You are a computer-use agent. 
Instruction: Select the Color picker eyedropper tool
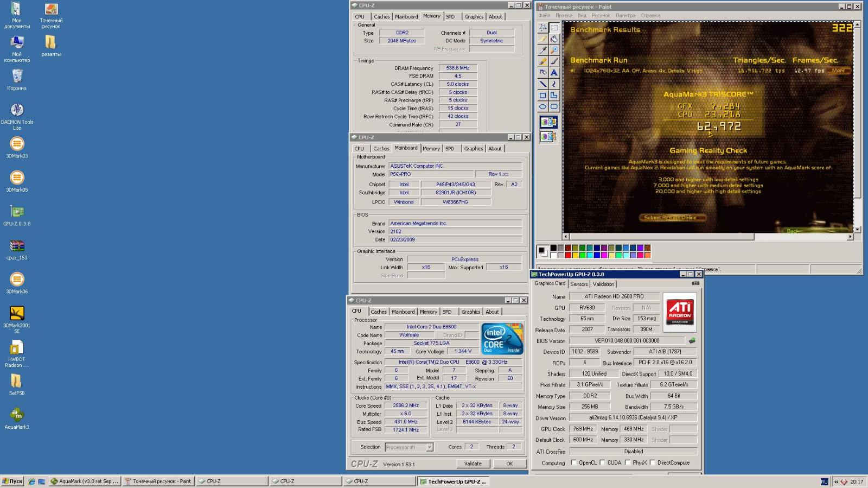coord(542,50)
